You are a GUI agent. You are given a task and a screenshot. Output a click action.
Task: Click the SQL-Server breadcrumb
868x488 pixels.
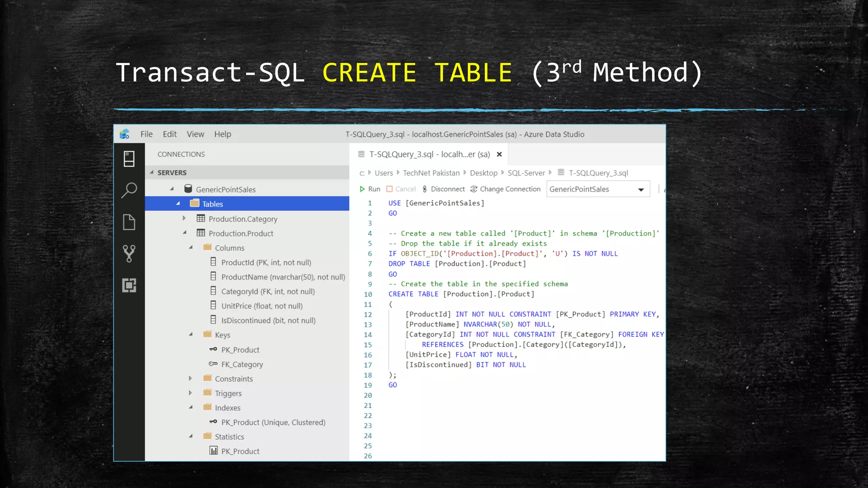(526, 173)
